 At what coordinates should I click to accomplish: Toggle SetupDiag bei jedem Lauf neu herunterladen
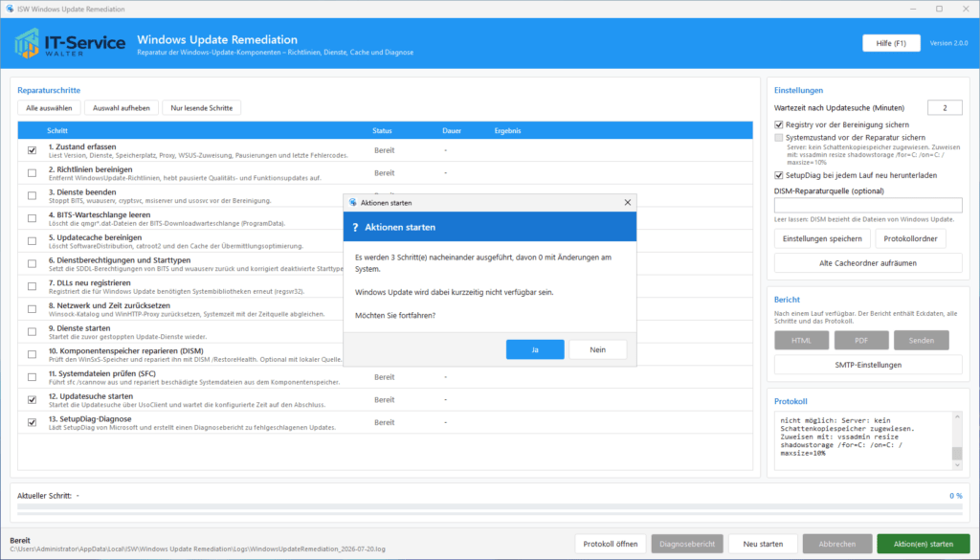[779, 175]
